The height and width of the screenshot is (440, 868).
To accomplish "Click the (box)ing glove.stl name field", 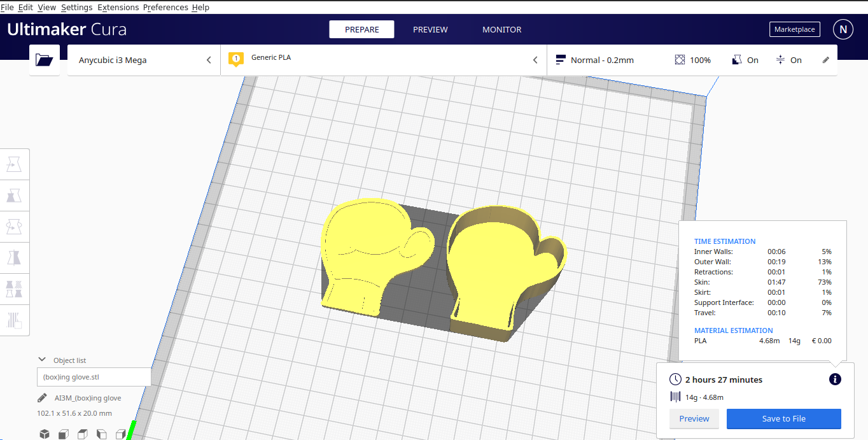I will (94, 376).
